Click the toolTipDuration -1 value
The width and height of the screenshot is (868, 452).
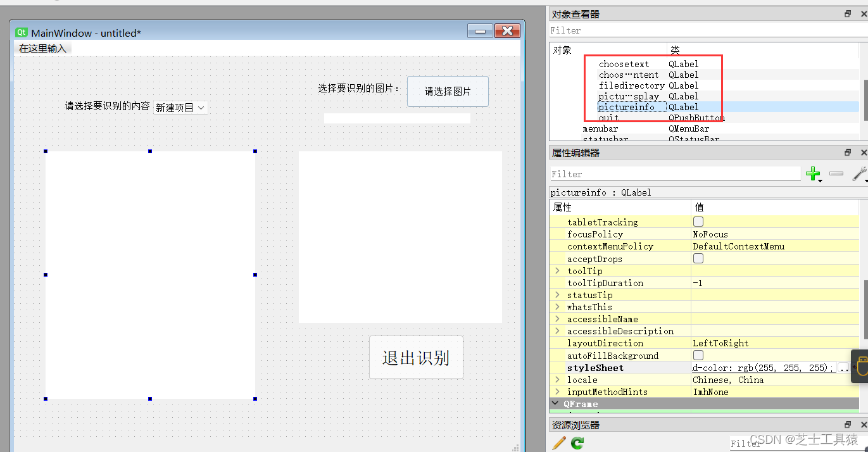click(x=698, y=283)
